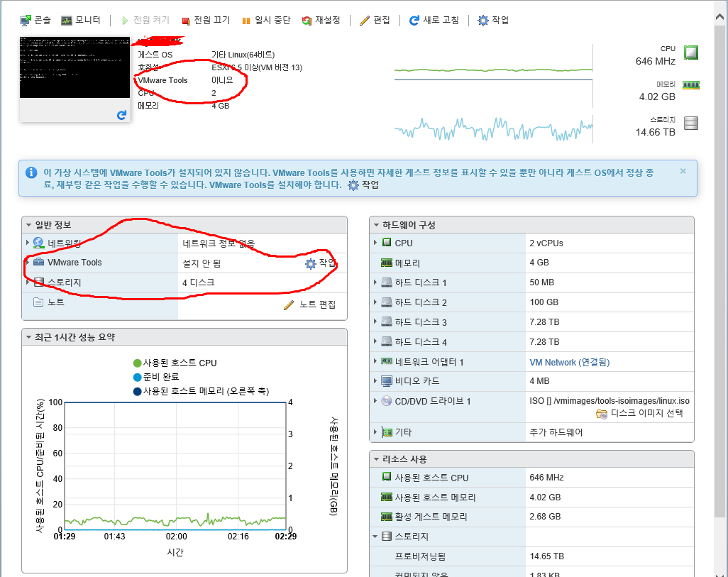The width and height of the screenshot is (728, 577).
Task: Suspend the VM with 일시 중단
Action: 266,20
